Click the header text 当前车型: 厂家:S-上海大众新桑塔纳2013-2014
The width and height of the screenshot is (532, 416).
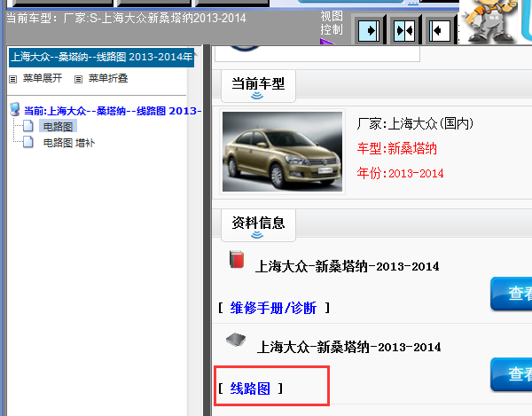pyautogui.click(x=126, y=18)
